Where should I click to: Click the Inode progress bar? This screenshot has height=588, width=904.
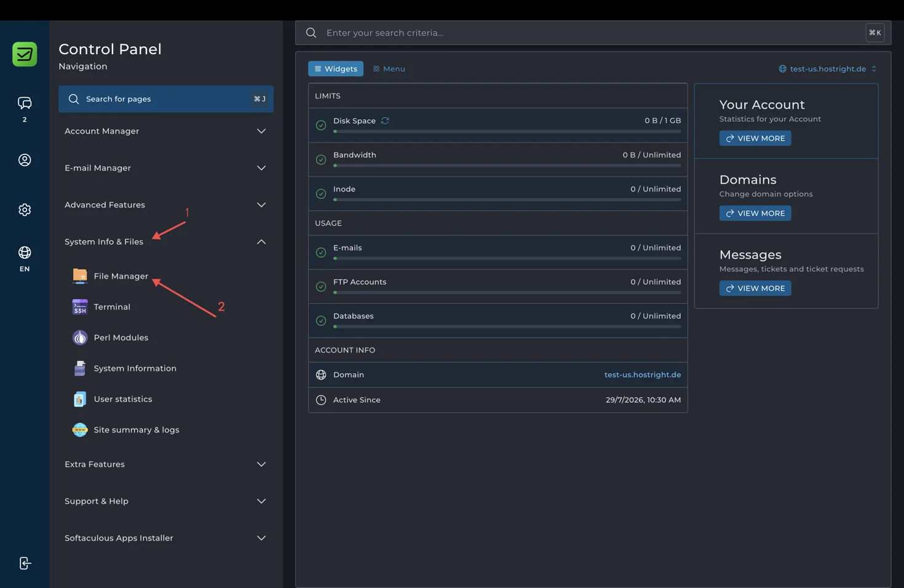pos(507,200)
